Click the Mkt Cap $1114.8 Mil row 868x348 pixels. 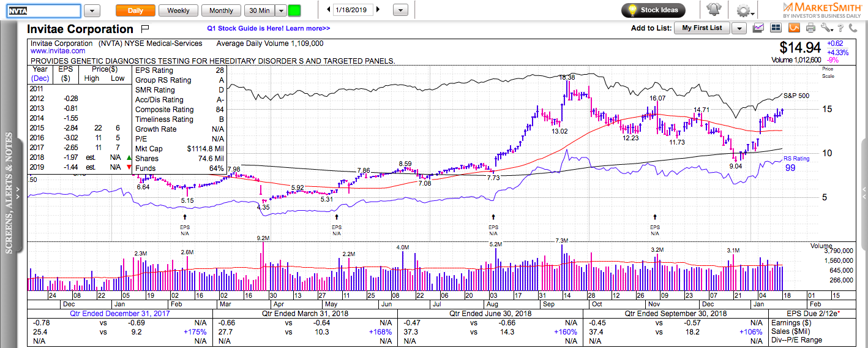pos(179,149)
